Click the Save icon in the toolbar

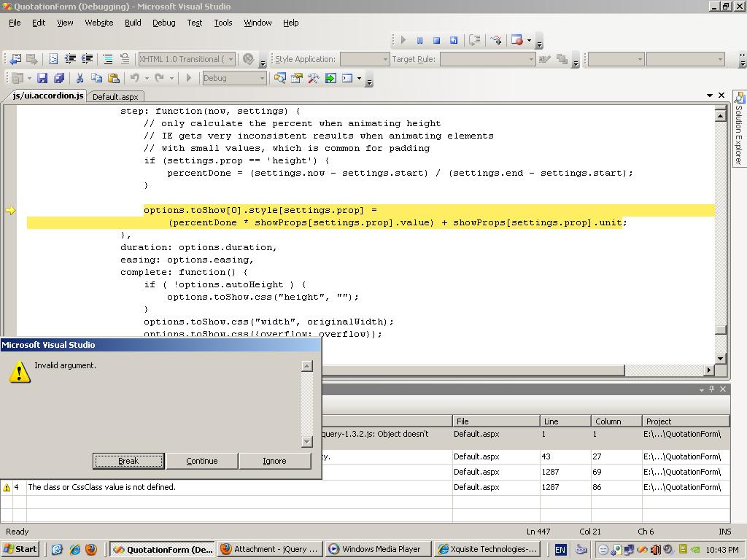[42, 78]
